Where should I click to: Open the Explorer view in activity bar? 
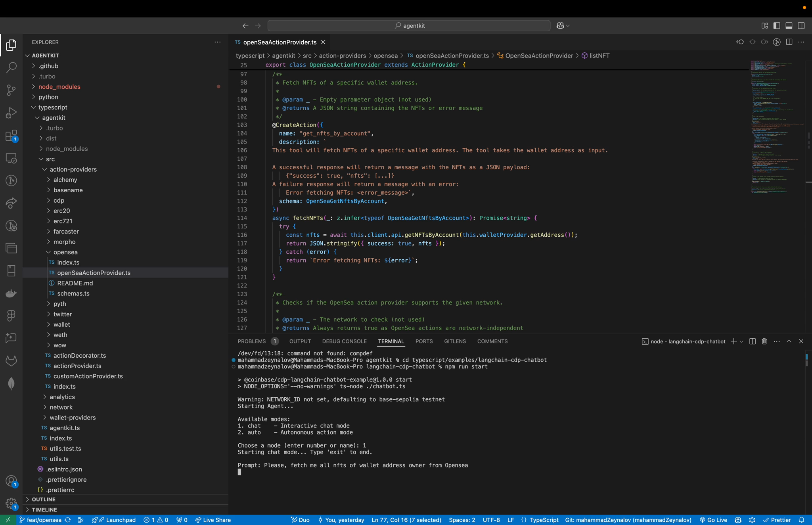point(11,45)
